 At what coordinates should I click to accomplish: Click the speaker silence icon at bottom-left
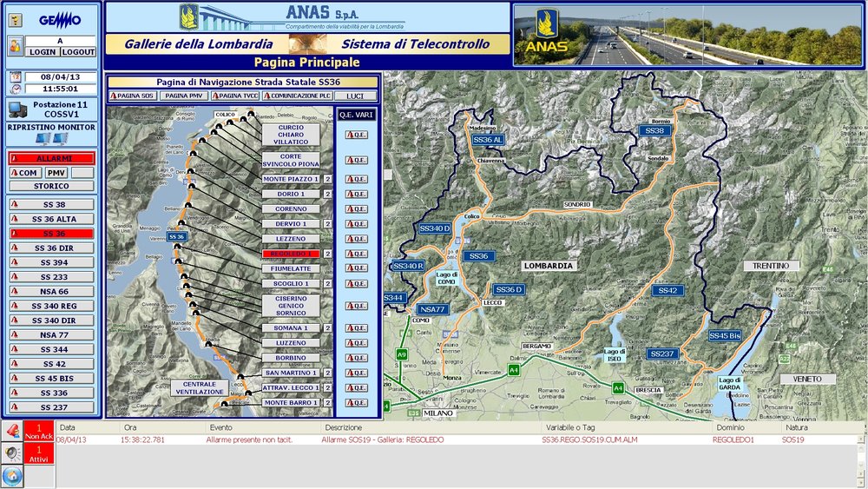(12, 453)
